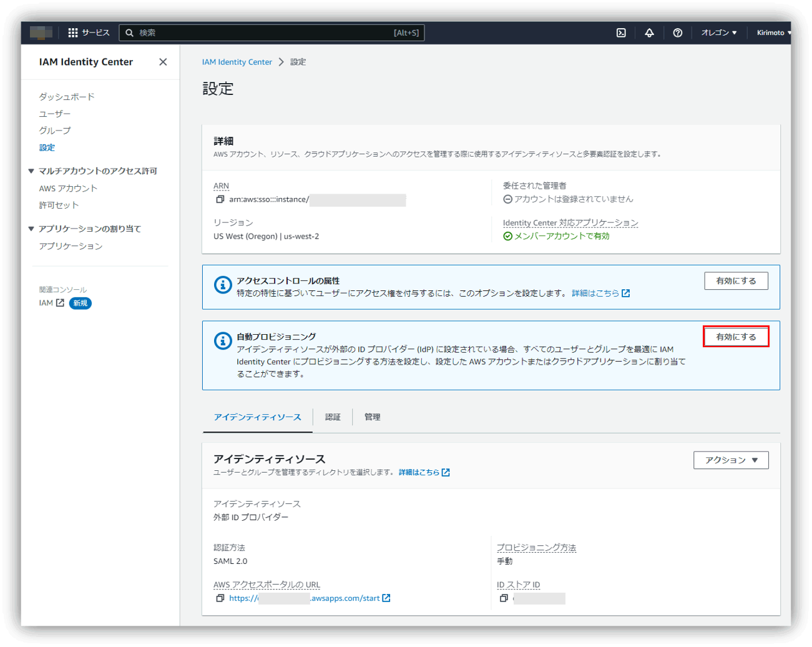Open the Kirimoto account menu
This screenshot has width=812, height=647.
tap(774, 32)
